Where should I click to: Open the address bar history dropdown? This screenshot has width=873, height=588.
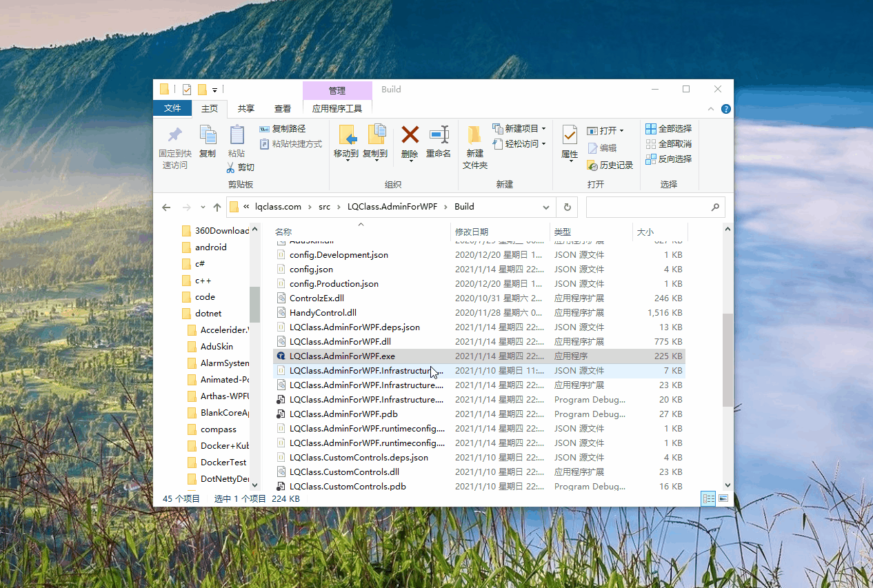(x=546, y=207)
